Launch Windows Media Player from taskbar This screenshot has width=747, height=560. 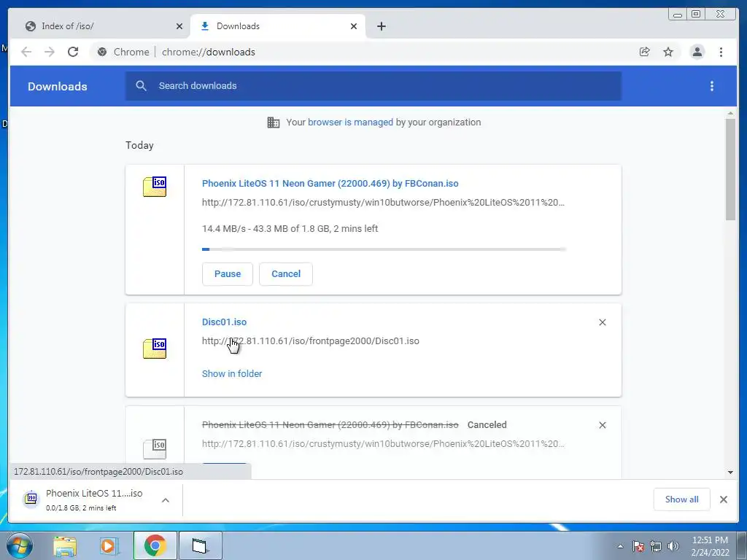coord(109,545)
